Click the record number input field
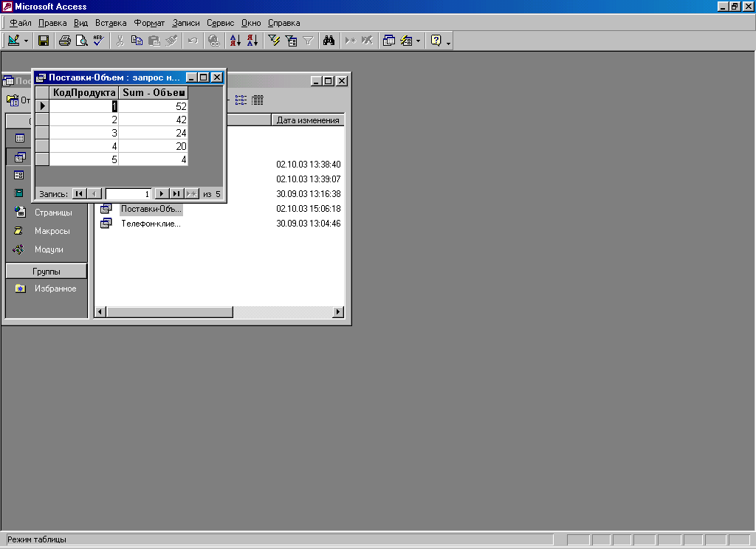This screenshot has width=756, height=549. coord(128,194)
